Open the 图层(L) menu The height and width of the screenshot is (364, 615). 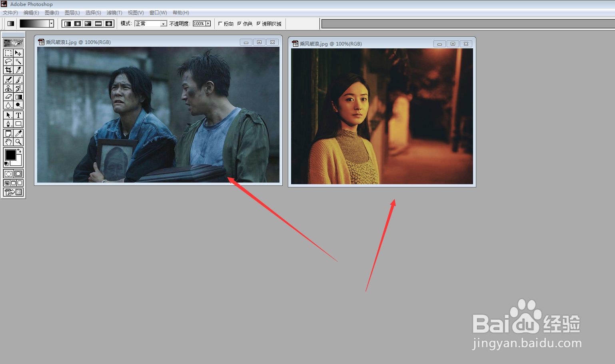pos(72,13)
